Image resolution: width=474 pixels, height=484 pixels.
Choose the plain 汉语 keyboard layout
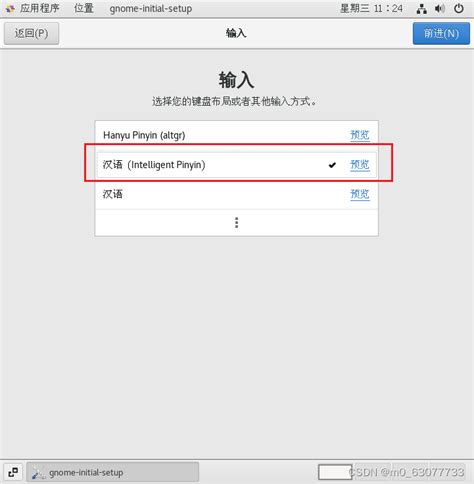point(236,194)
